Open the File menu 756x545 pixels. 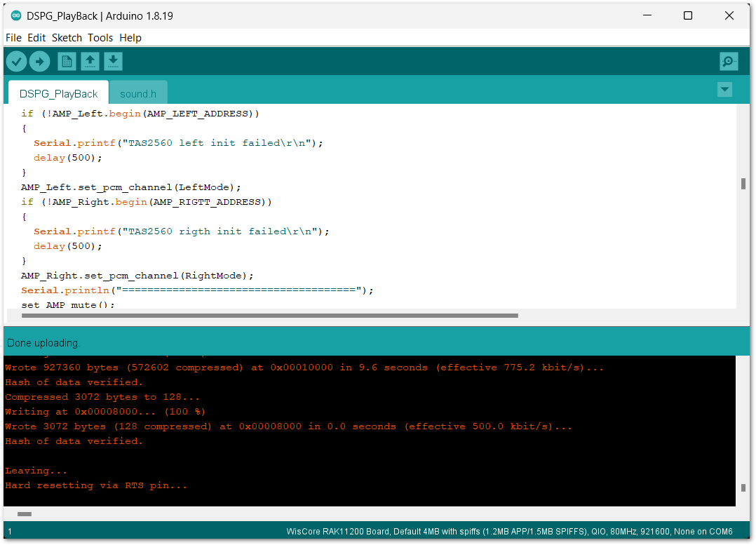[x=13, y=38]
